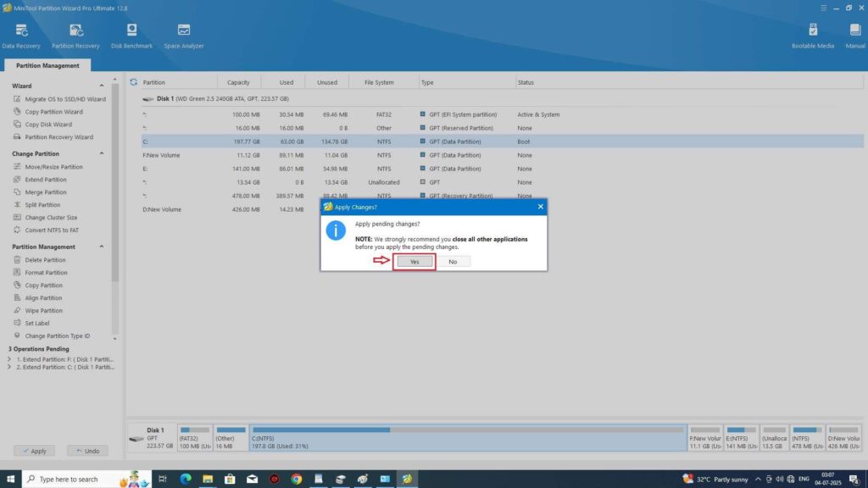Open the Data Recovery tool

point(21,35)
